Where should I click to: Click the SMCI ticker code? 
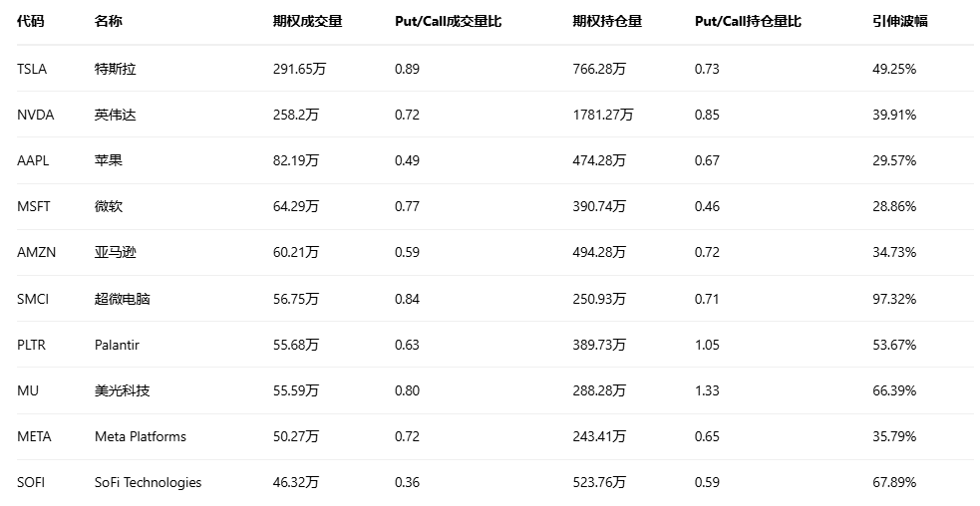(x=33, y=299)
